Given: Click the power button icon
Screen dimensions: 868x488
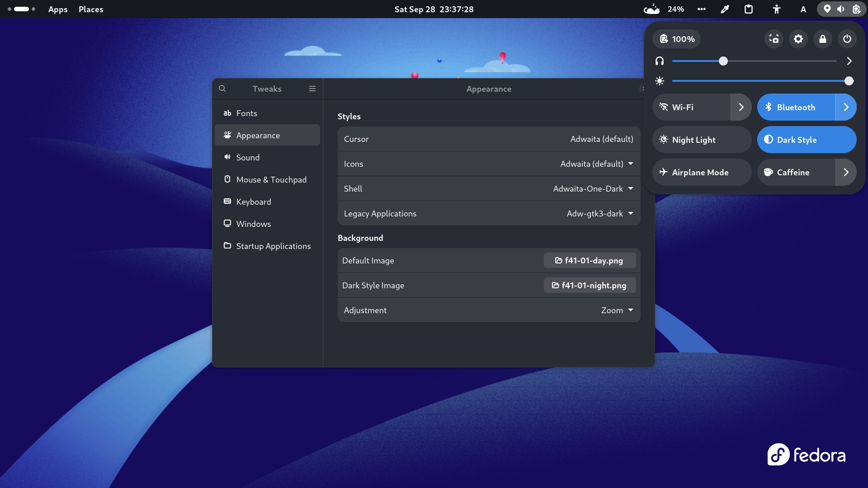Looking at the screenshot, I should pos(847,39).
